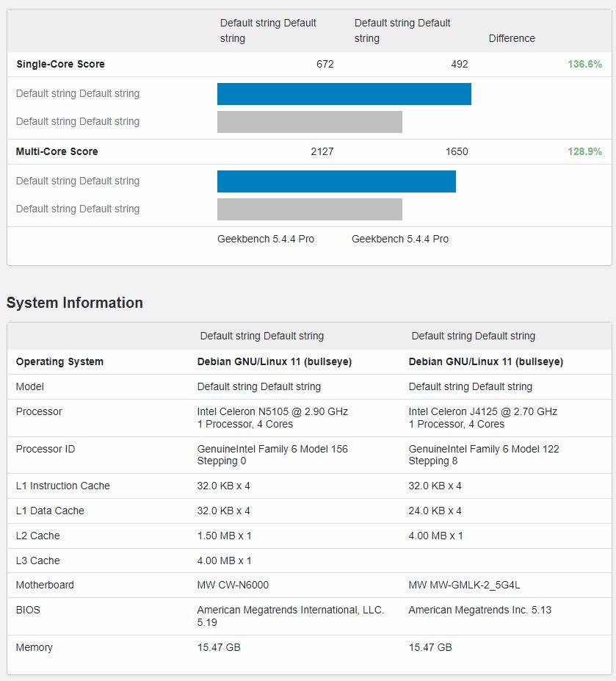Click the L3 Cache row label
The height and width of the screenshot is (681, 616).
[38, 561]
